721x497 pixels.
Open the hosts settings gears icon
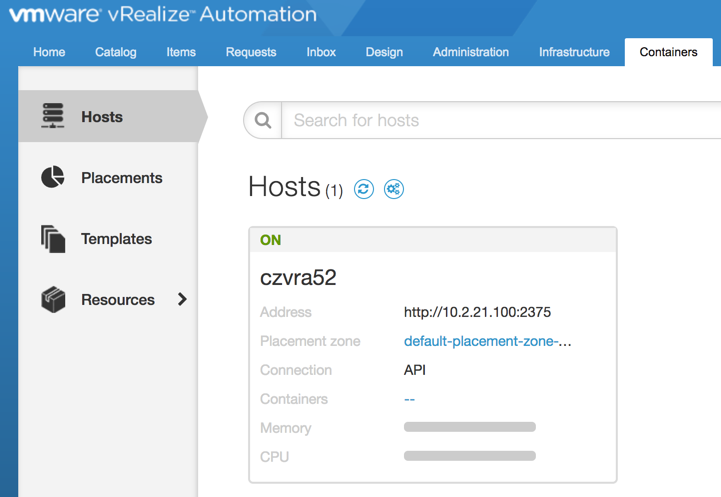click(394, 189)
